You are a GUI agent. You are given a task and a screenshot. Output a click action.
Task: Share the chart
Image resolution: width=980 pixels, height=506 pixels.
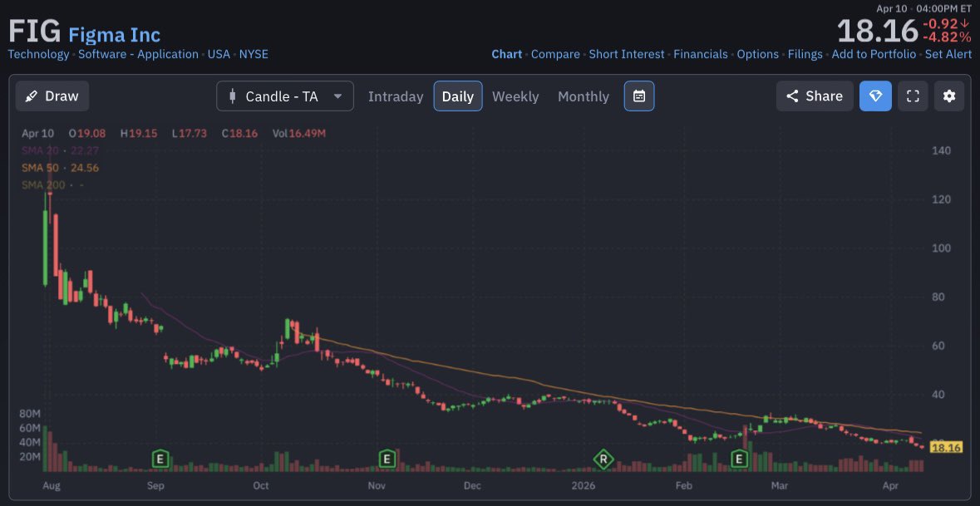click(815, 96)
